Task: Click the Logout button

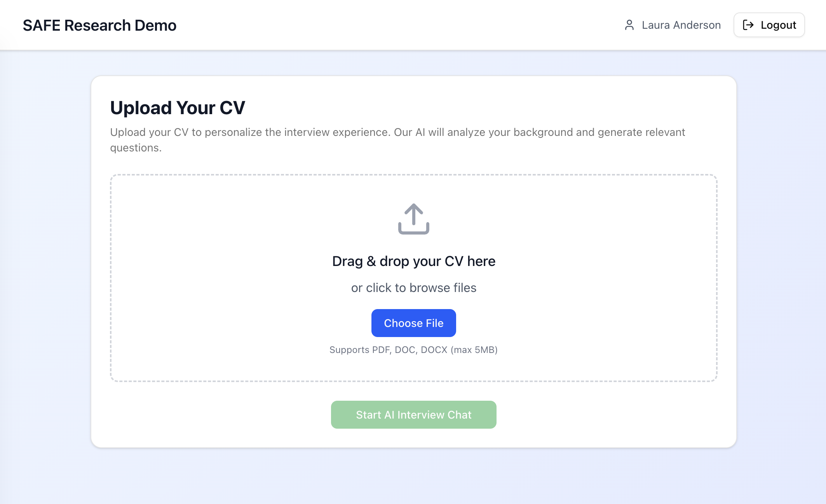Action: pos(769,25)
